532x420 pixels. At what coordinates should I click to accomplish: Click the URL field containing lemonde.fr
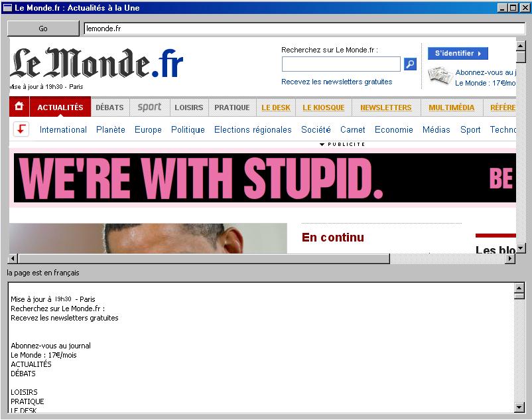304,29
